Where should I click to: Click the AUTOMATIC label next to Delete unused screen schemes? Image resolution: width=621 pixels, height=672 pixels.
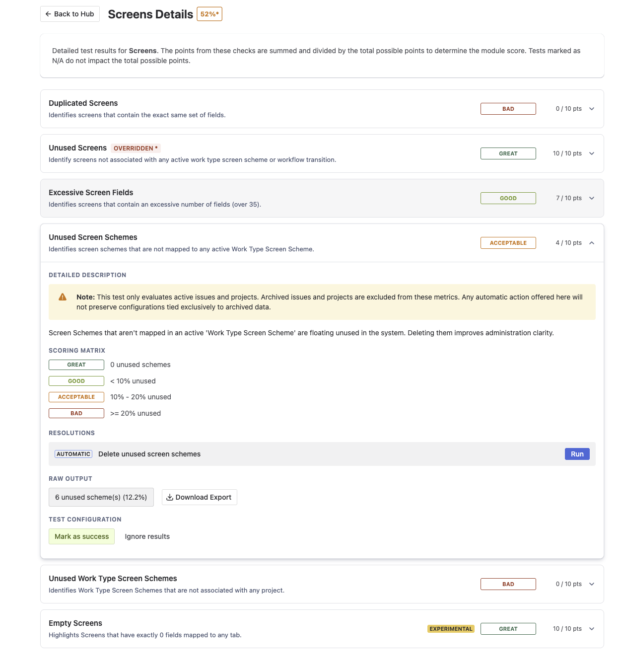click(73, 453)
